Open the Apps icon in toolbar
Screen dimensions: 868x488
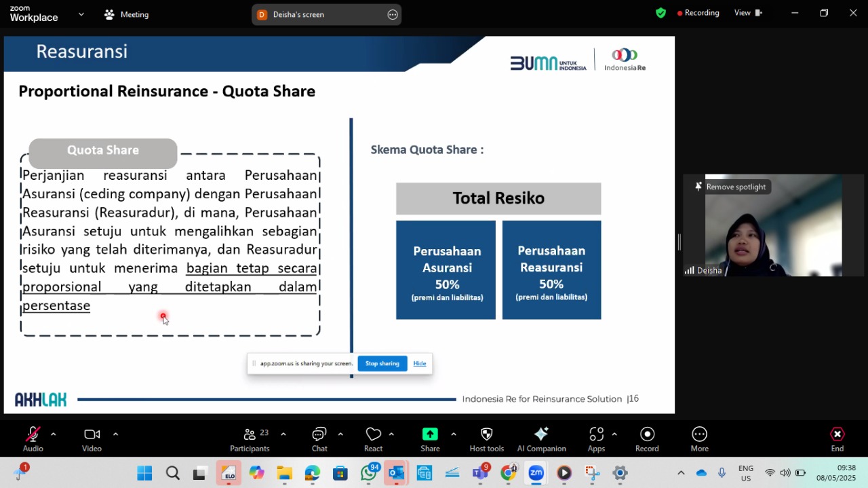click(x=596, y=434)
